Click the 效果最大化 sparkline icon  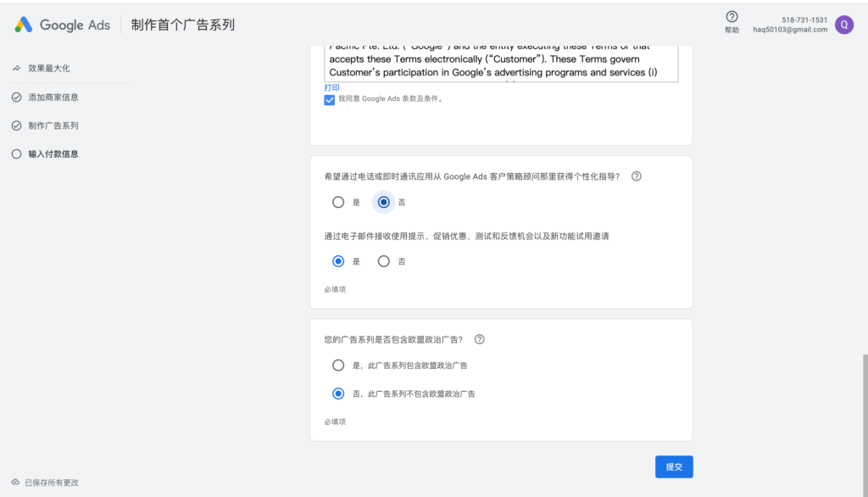click(x=16, y=68)
